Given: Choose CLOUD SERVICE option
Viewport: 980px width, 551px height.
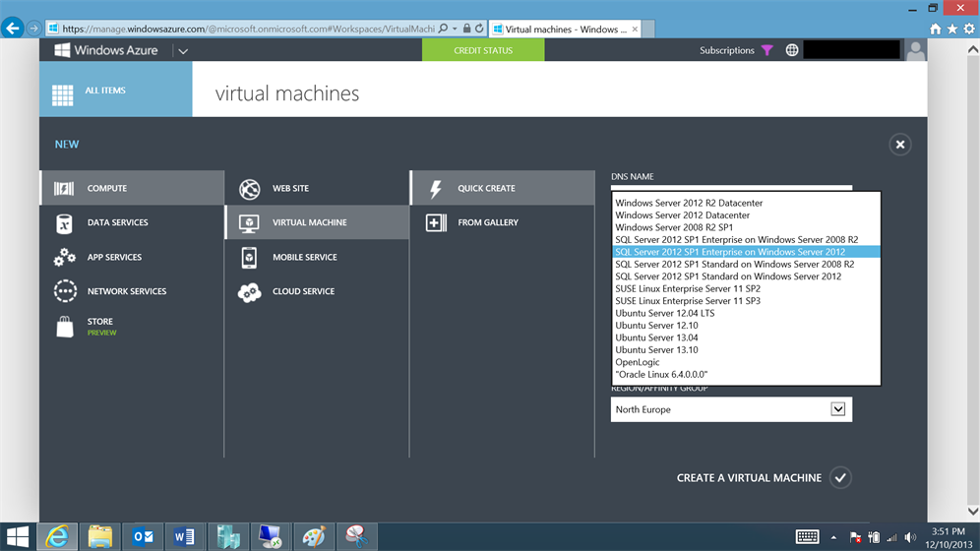Looking at the screenshot, I should pos(317,291).
